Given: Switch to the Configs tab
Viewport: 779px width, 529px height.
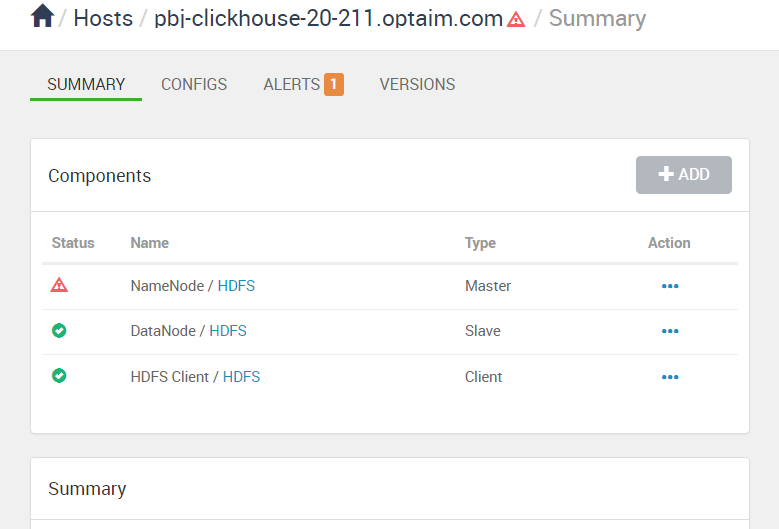Looking at the screenshot, I should pos(194,84).
